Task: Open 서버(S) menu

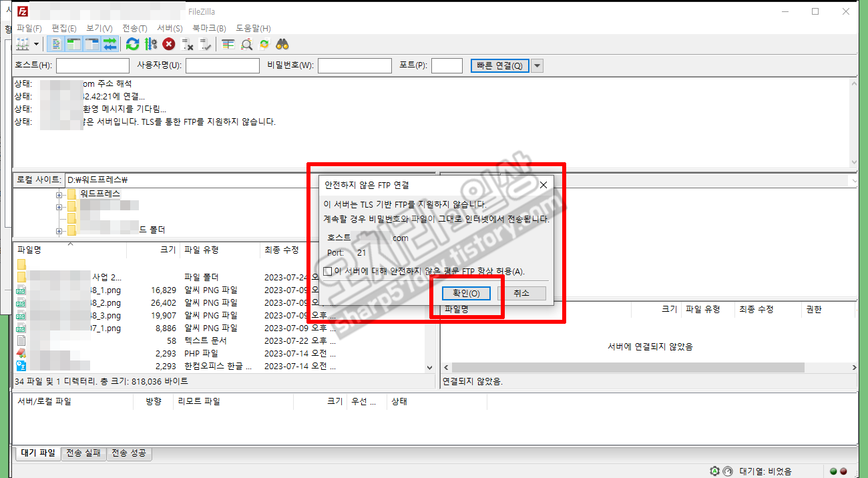Action: pyautogui.click(x=170, y=28)
